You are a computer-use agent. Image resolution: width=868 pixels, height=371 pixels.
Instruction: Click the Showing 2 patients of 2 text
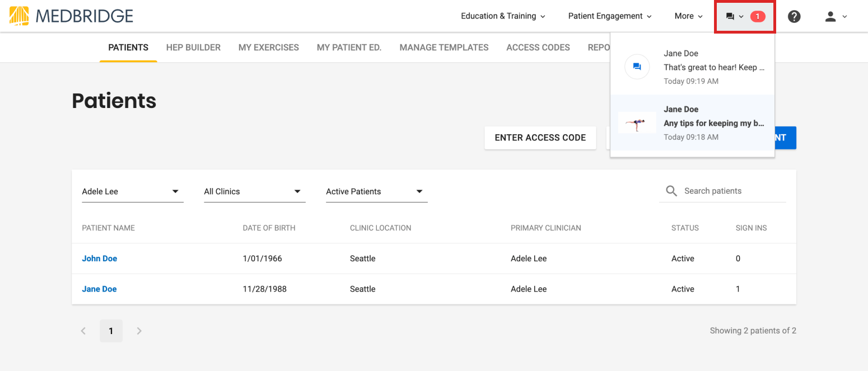(x=753, y=331)
